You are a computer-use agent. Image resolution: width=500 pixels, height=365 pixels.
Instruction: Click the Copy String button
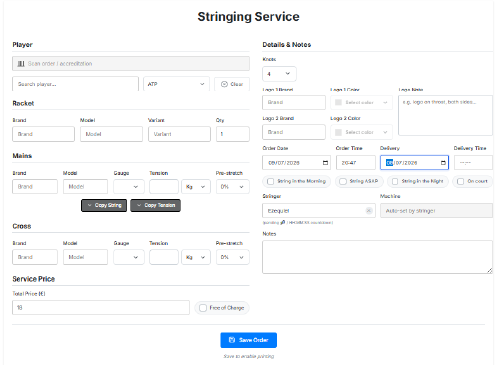coord(104,205)
